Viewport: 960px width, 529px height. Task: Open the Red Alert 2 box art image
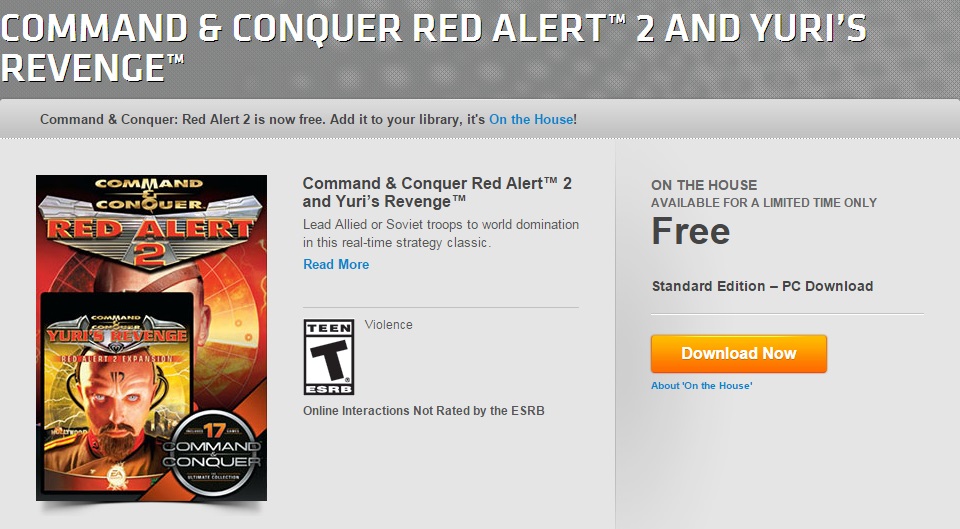[x=151, y=338]
